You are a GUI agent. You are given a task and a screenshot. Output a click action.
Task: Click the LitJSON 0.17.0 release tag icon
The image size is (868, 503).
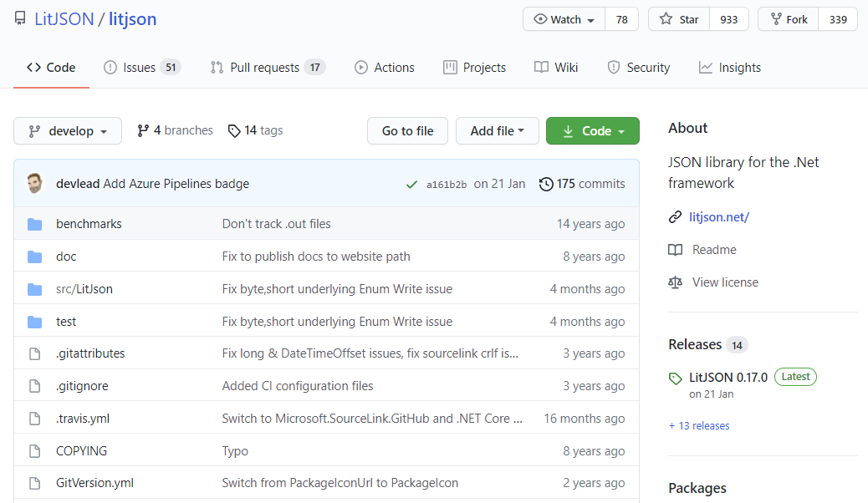pyautogui.click(x=676, y=379)
